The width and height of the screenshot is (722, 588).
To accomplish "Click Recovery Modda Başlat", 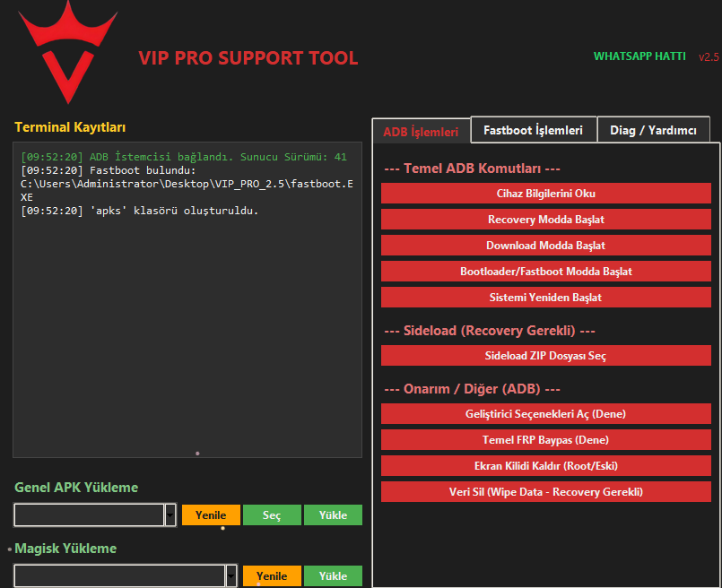I will tap(545, 220).
